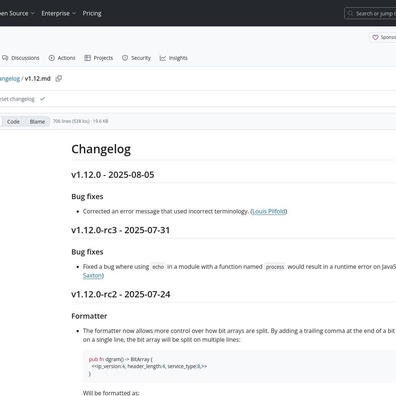Screen dimensions: 396x396
Task: Switch to the Code view
Action: coord(13,122)
